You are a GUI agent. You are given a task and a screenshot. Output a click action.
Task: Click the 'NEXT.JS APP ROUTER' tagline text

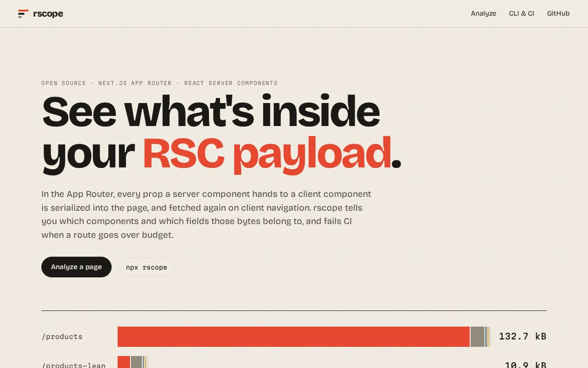point(135,83)
